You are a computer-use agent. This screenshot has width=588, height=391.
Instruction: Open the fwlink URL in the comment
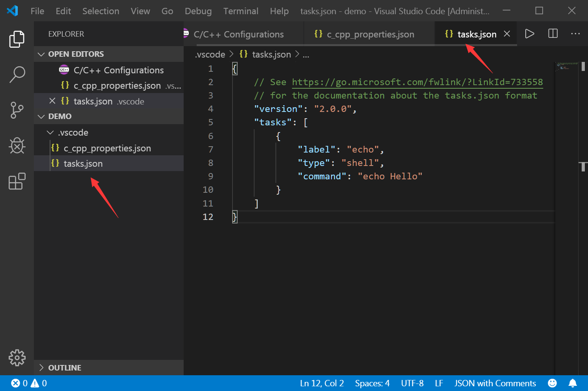417,82
